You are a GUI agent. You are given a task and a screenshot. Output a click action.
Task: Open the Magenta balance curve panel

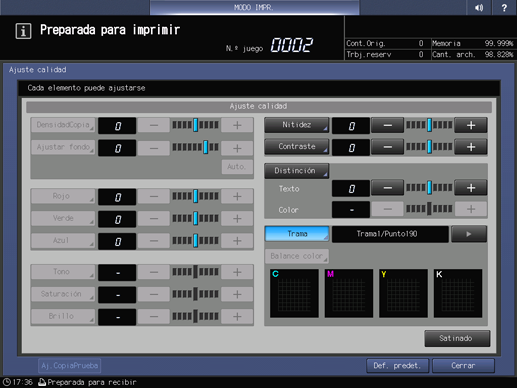click(x=349, y=293)
